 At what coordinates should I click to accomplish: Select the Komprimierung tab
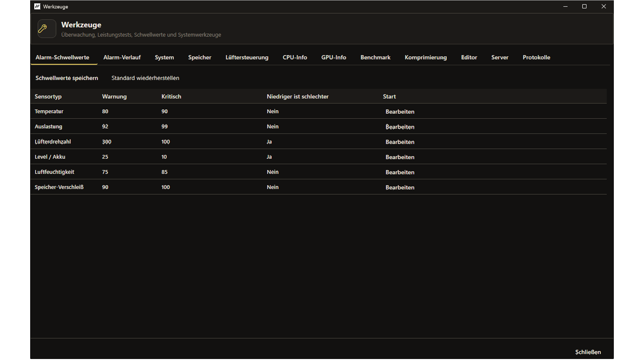426,57
